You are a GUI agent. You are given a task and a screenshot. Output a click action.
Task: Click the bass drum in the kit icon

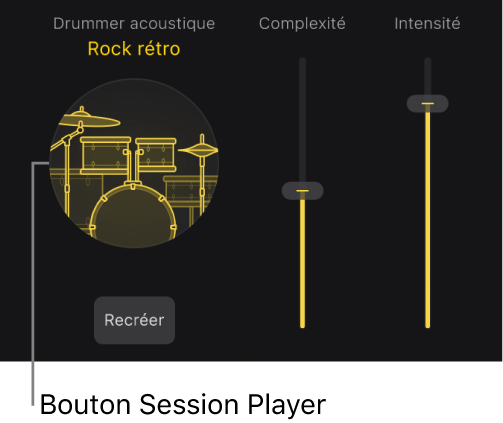[x=133, y=213]
